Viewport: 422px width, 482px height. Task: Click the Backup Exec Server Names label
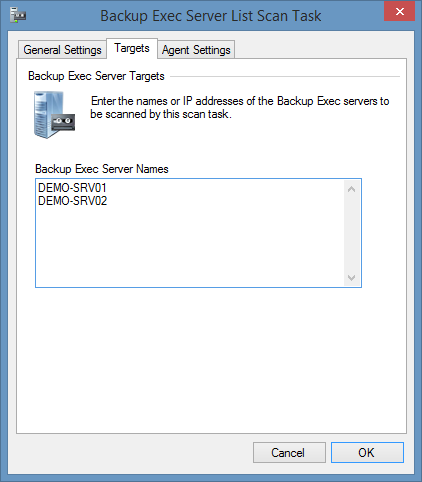point(102,169)
